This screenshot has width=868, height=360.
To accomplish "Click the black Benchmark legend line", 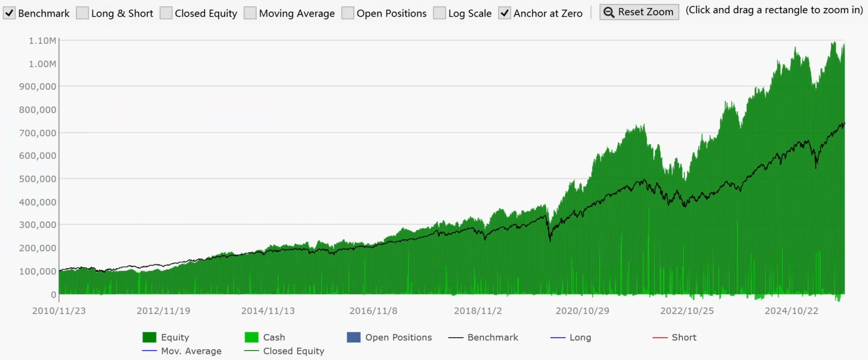I will (x=455, y=338).
